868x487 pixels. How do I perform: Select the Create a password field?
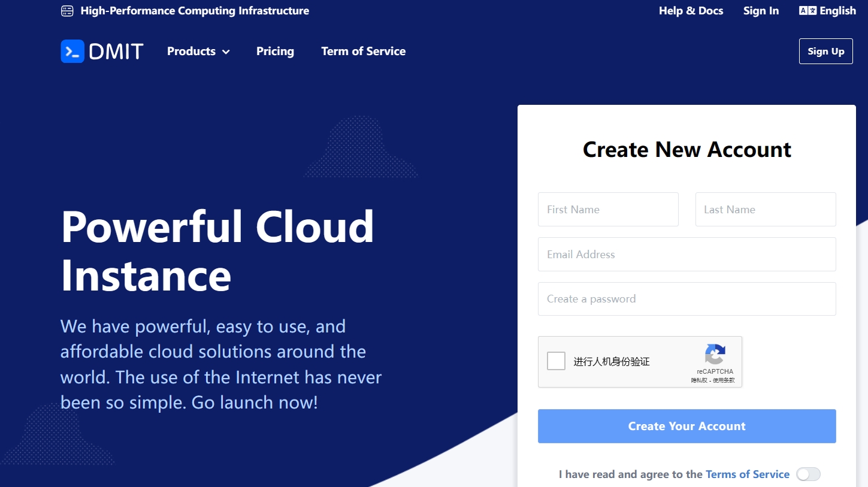[686, 299]
